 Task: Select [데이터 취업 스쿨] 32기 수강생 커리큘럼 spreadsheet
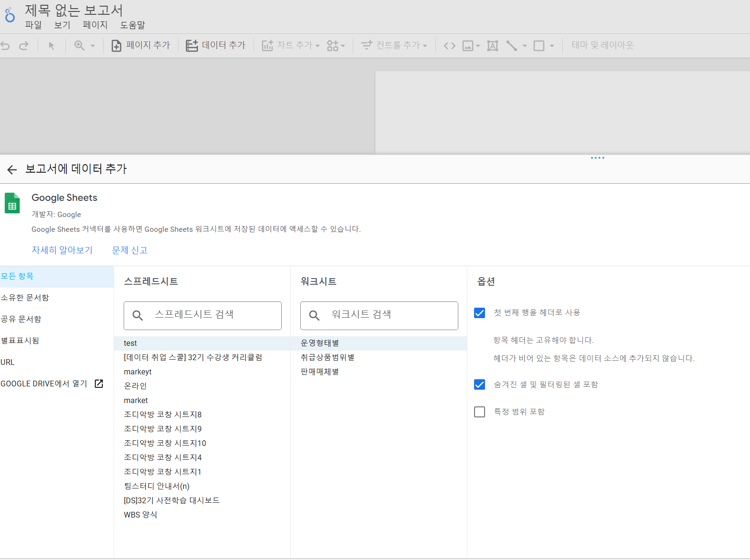[202, 357]
